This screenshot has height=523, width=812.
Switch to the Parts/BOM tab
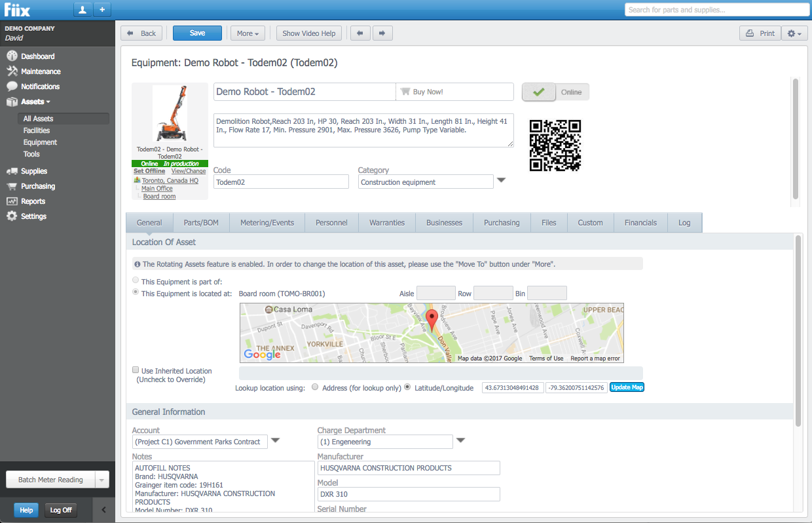201,223
